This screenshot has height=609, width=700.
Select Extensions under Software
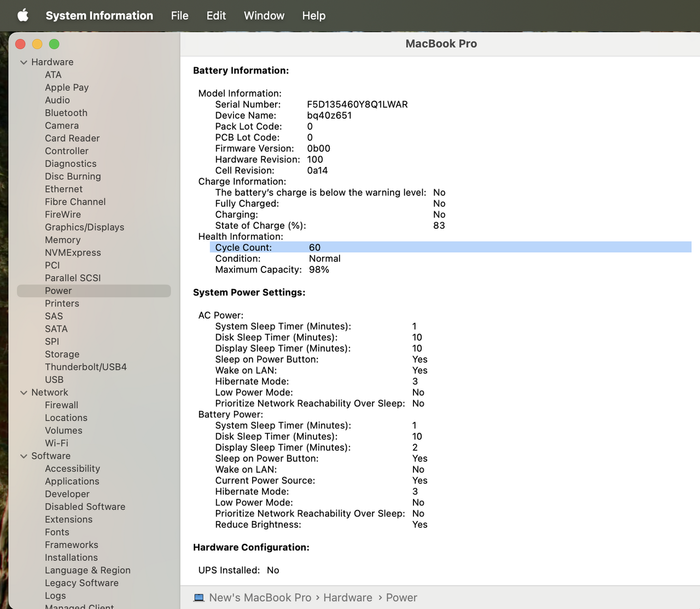(x=68, y=520)
